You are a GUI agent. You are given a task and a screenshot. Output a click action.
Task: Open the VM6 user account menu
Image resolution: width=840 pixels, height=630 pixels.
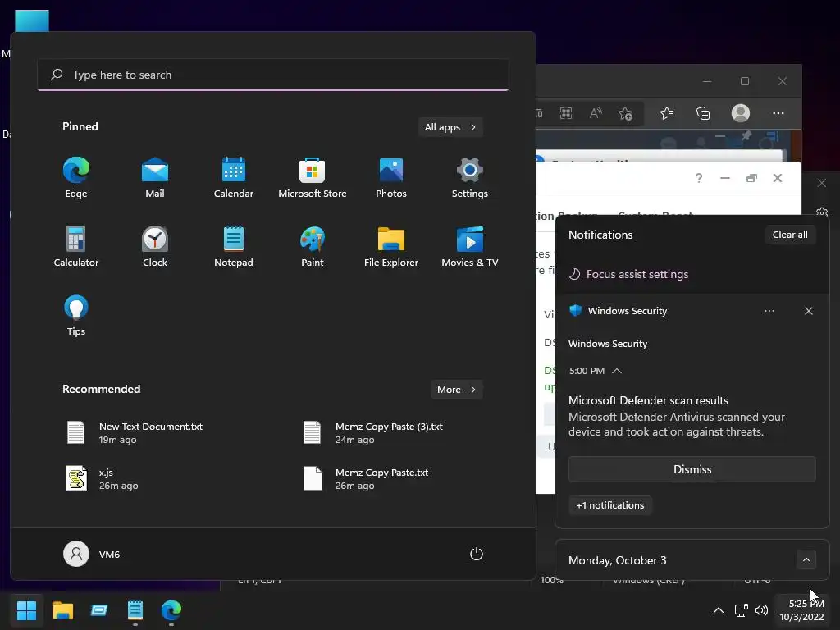[92, 554]
